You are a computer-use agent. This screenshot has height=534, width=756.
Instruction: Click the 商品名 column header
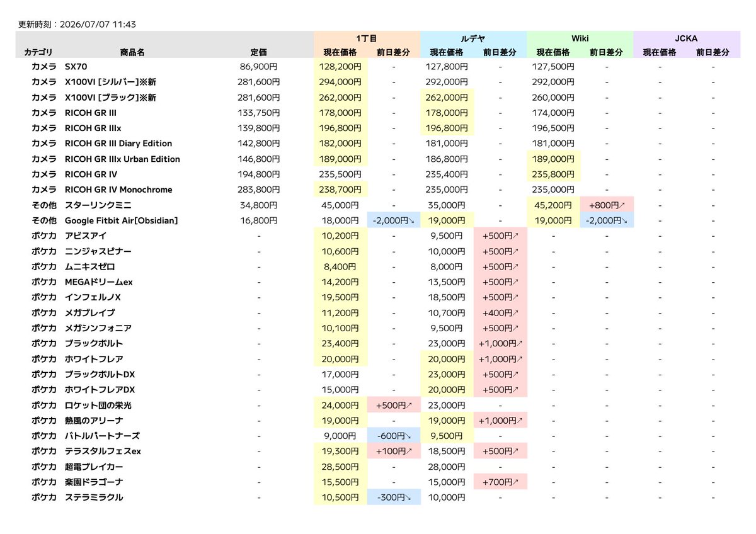(x=132, y=53)
